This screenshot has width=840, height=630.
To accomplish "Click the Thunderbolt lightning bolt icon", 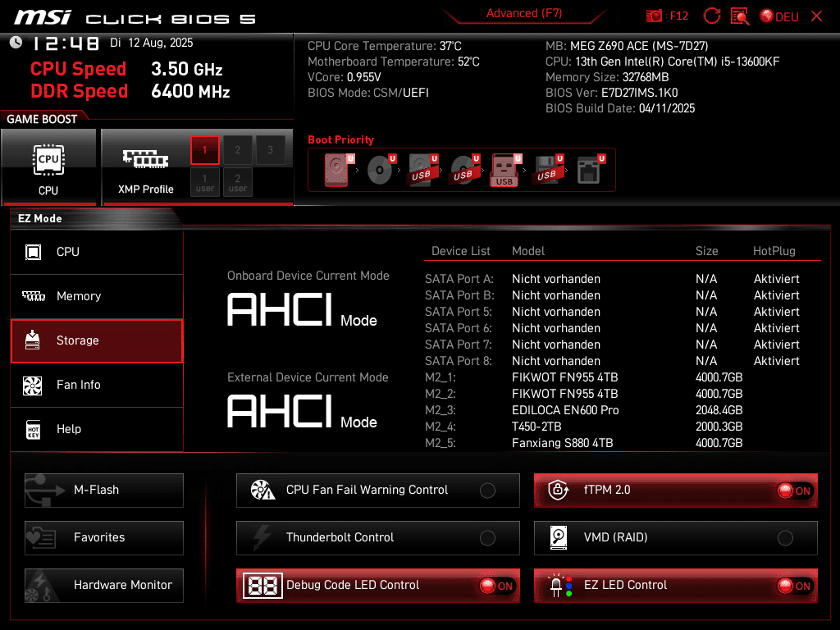I will point(262,537).
